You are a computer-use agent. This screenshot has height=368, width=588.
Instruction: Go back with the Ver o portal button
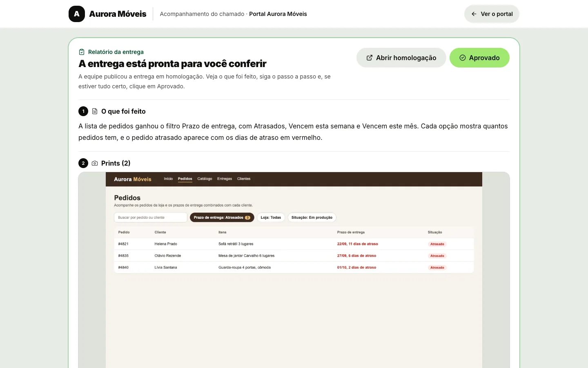pos(492,14)
